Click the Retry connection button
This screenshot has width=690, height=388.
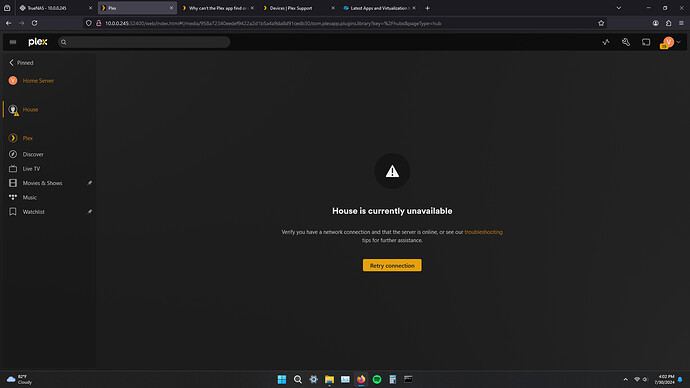pos(392,265)
